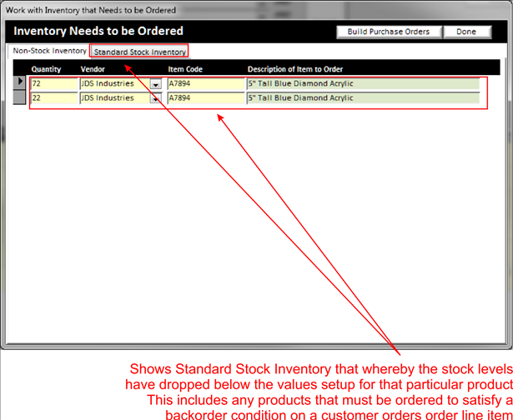Screen dimensions: 513x420
Task: Select item code A7894 in the 72 quantity row
Action: click(x=206, y=83)
